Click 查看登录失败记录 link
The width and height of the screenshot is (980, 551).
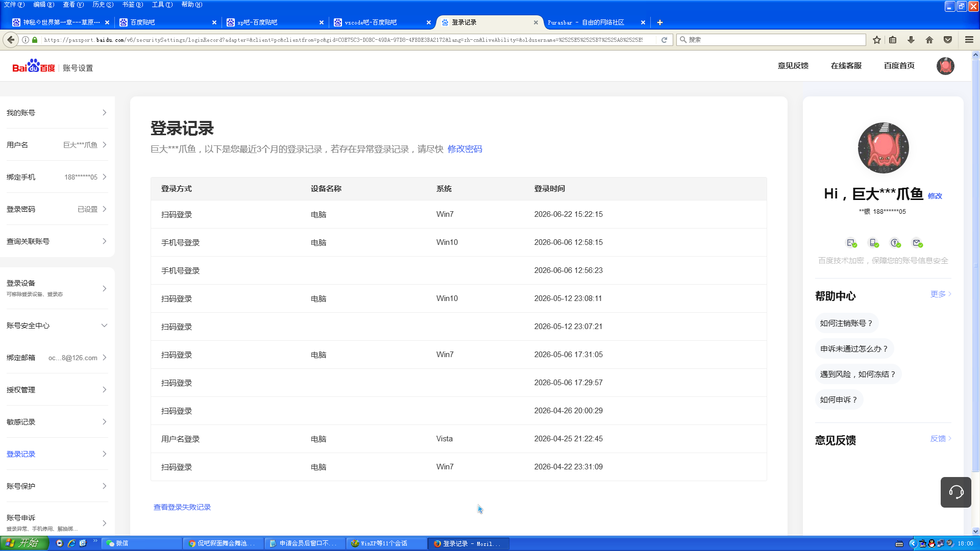click(x=182, y=507)
